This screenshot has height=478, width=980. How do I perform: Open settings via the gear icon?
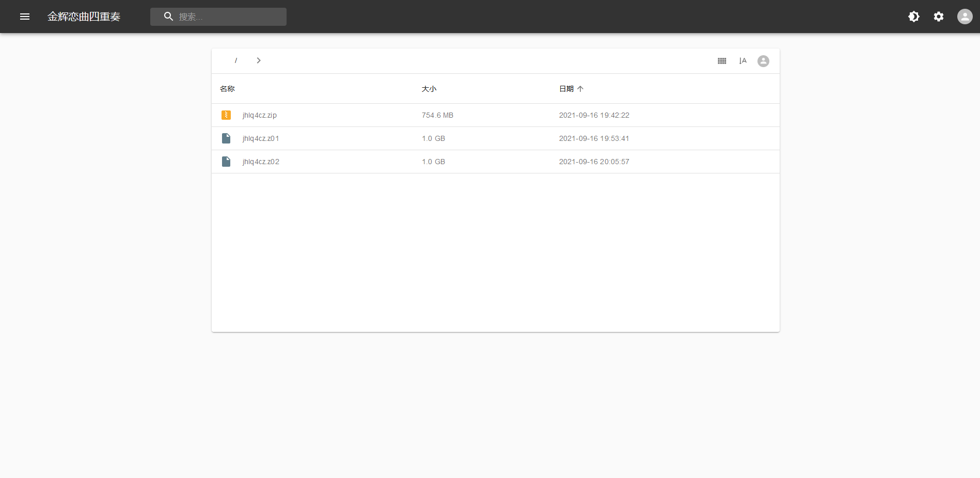pos(938,17)
